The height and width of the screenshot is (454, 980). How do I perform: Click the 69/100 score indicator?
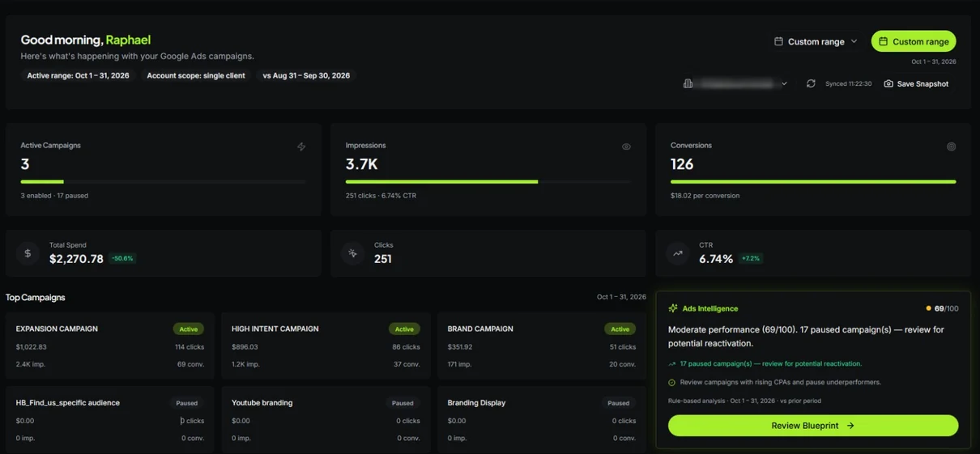click(943, 308)
